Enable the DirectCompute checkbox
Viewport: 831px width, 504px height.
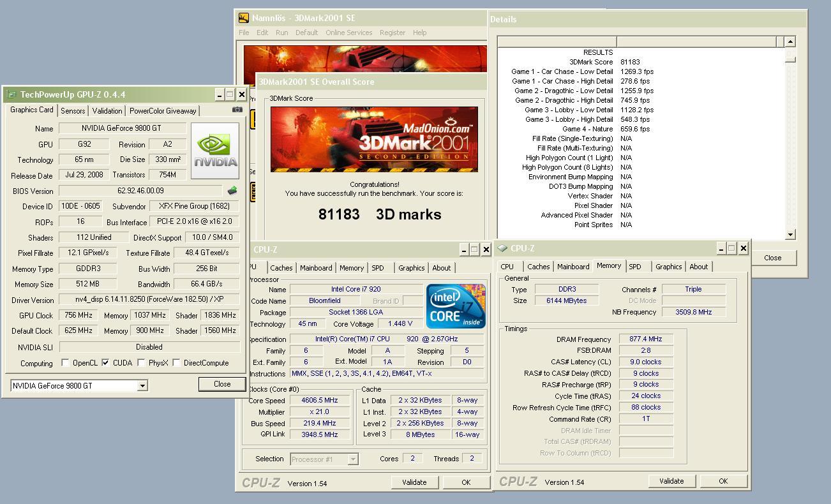tap(177, 363)
